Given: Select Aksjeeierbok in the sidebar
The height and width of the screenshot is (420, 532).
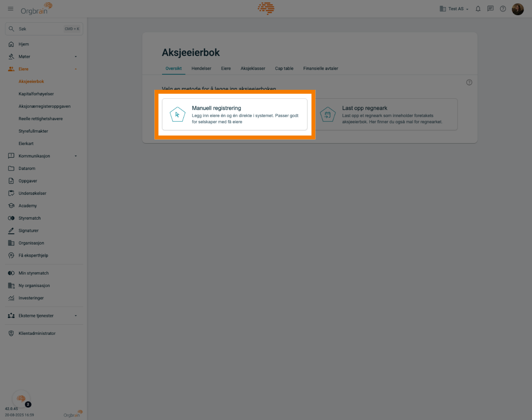Looking at the screenshot, I should pos(31,82).
